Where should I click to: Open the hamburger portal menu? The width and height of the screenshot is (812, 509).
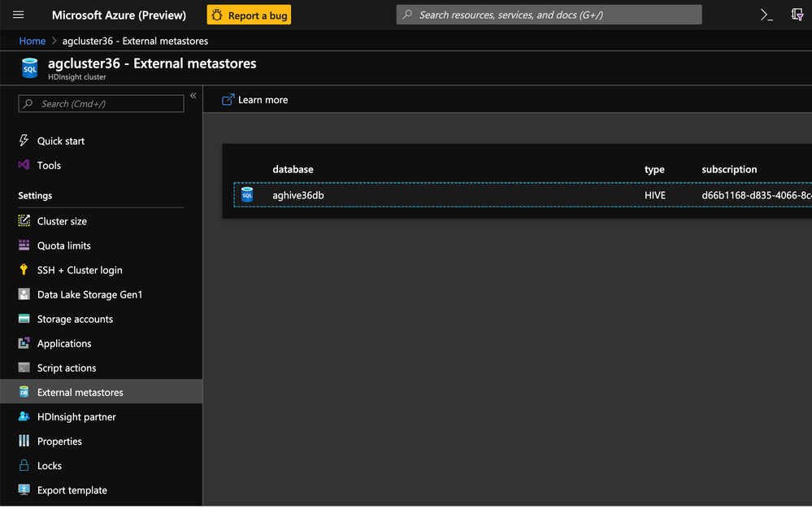pyautogui.click(x=18, y=15)
